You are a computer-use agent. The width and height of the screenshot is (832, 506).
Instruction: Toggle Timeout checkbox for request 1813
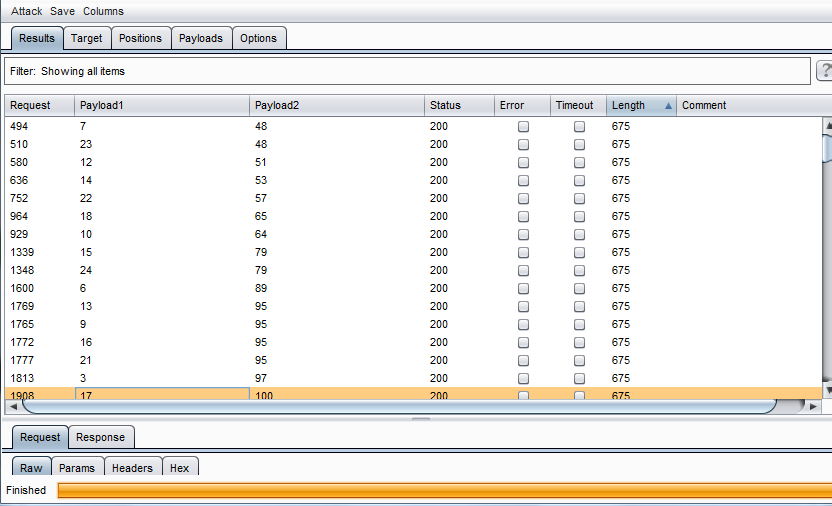point(579,379)
